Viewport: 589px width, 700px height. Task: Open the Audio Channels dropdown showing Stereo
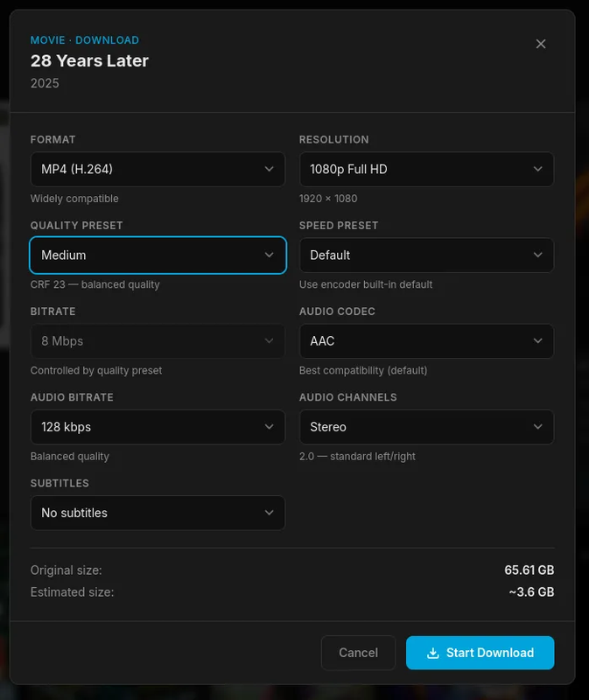[426, 427]
